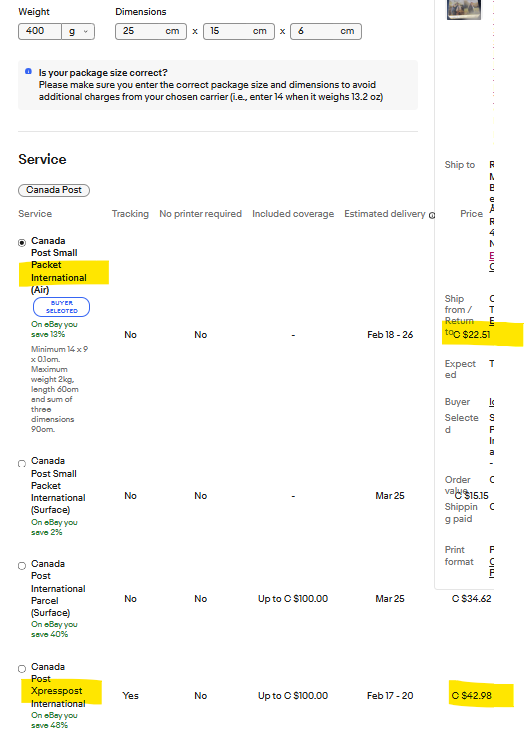The width and height of the screenshot is (524, 753).
Task: Click the Included coverage column header
Action: [293, 214]
